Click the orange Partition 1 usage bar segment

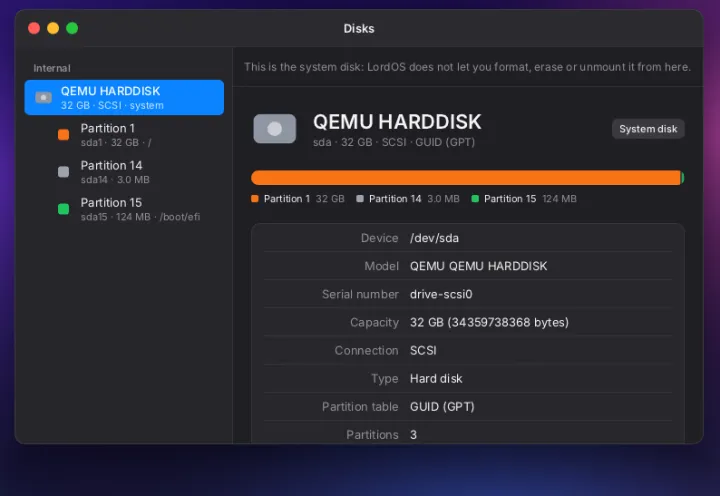pyautogui.click(x=466, y=178)
